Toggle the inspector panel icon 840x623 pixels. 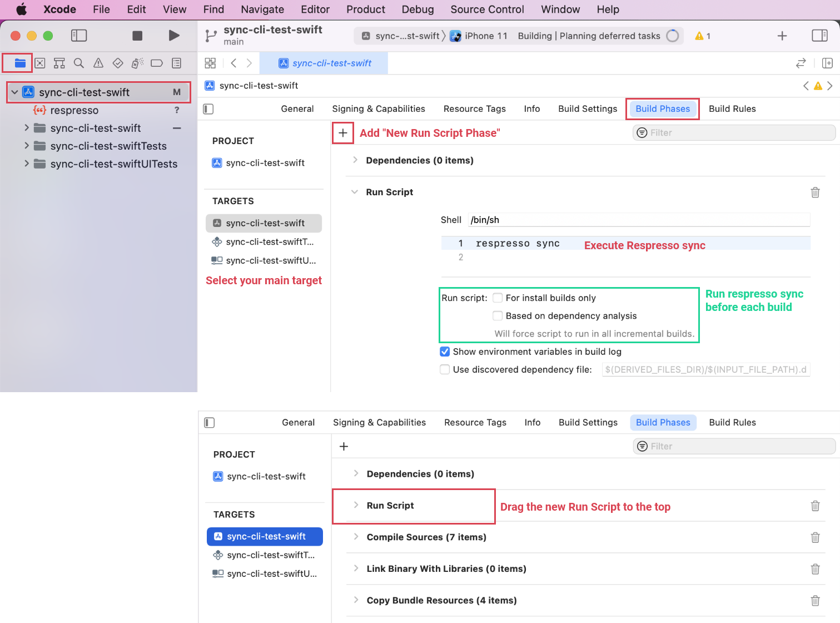[820, 36]
